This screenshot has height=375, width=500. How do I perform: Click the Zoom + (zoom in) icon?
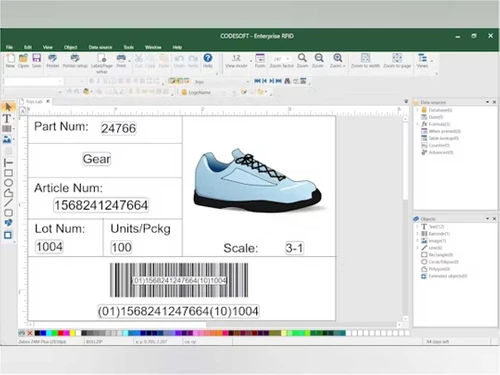pyautogui.click(x=338, y=58)
